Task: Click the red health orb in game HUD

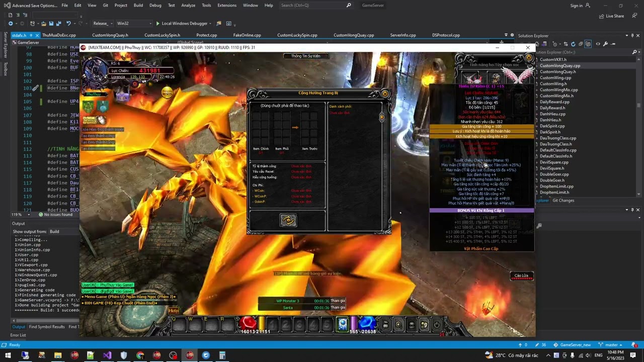Action: tap(248, 323)
